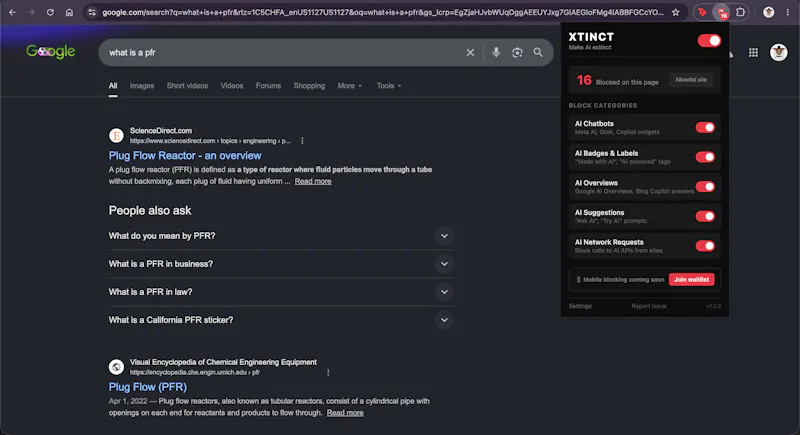800x435 pixels.
Task: Open the Tp extension icon
Action: pyautogui.click(x=702, y=12)
